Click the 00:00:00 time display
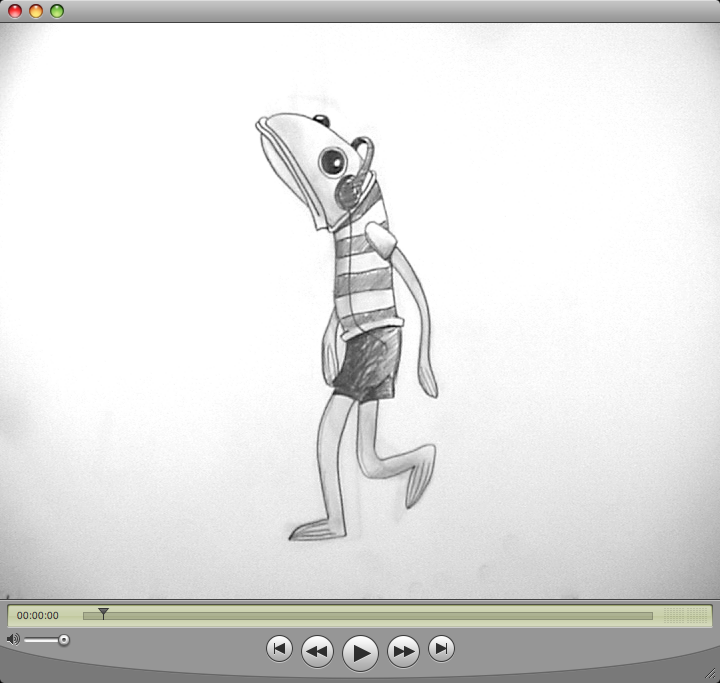The width and height of the screenshot is (720, 683). coord(38,615)
